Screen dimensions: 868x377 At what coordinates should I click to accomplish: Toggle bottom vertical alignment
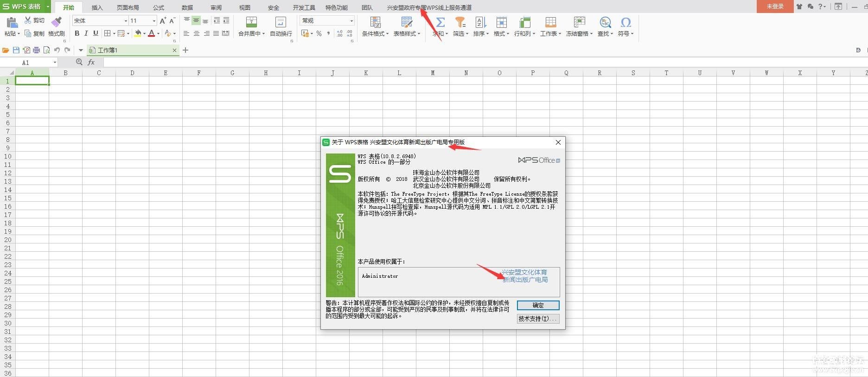(x=205, y=20)
